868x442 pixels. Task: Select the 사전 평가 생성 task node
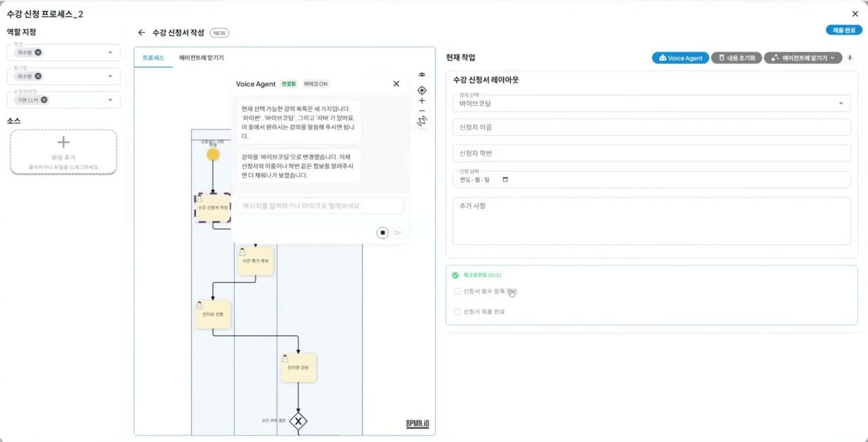255,261
